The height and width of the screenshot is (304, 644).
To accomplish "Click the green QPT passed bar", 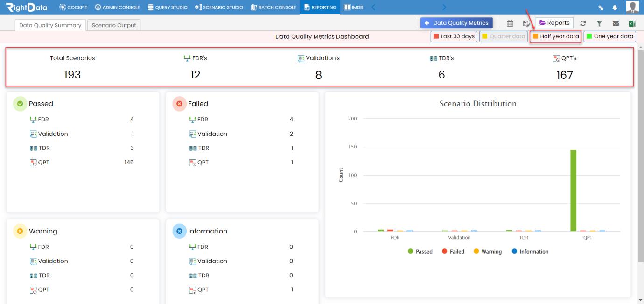I will (573, 191).
